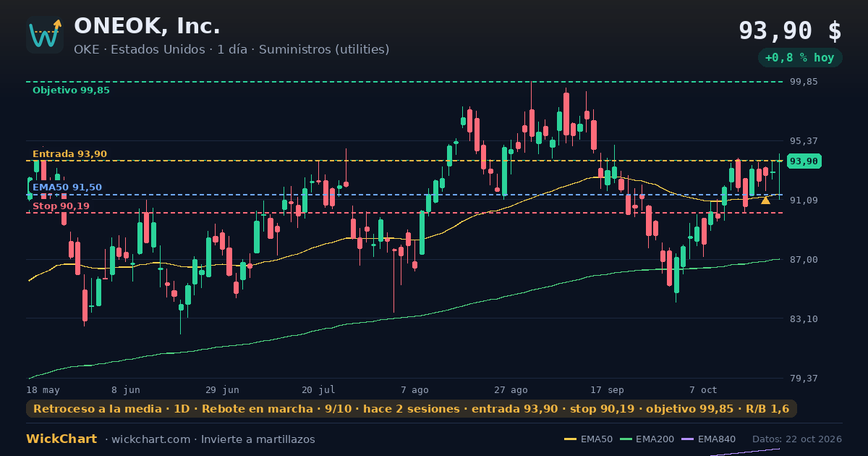Click the EMA200 green legend swatch
Screen dimensions: 868x456
click(x=625, y=439)
